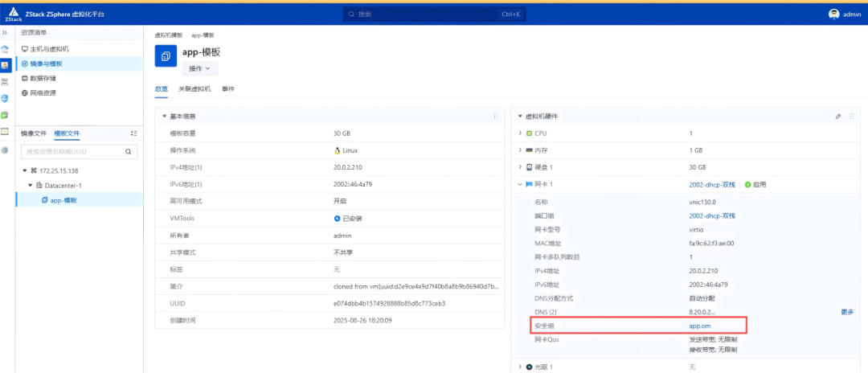Focus the global 搜索 search box
Viewport: 868px width, 373px height.
434,14
